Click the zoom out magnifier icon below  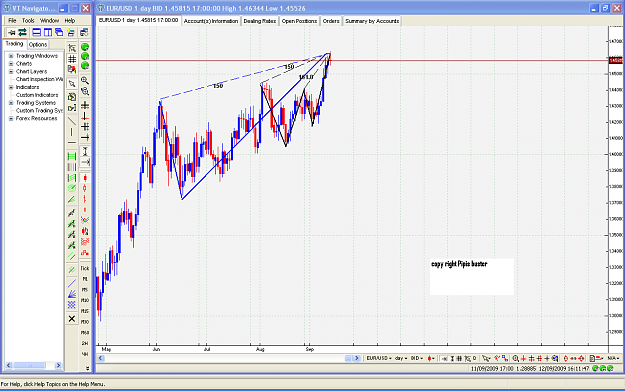tap(85, 92)
